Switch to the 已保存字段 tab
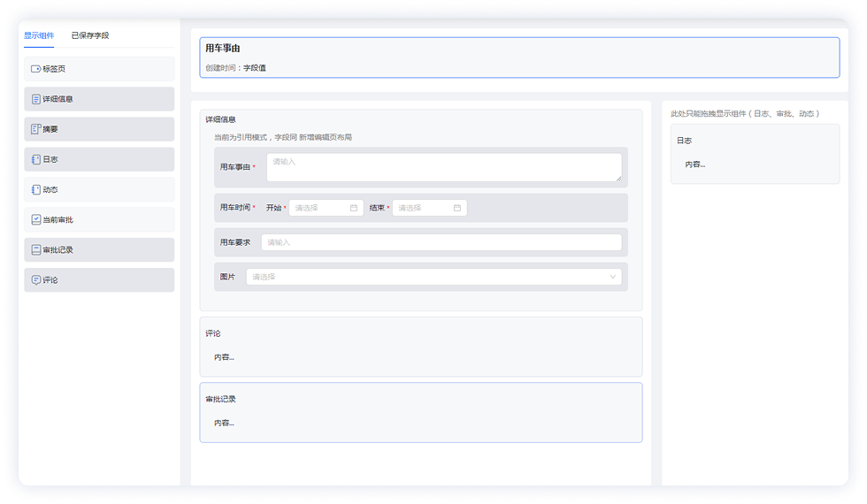This screenshot has width=867, height=504. tap(90, 36)
